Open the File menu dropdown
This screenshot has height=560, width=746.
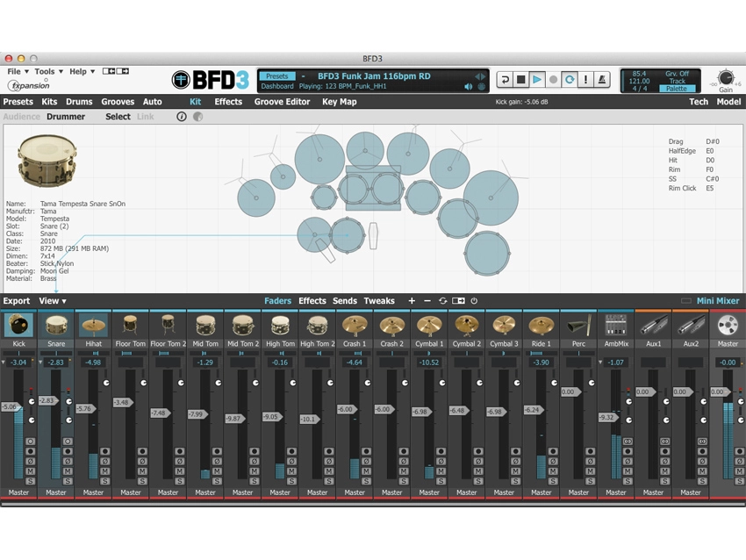pyautogui.click(x=18, y=71)
